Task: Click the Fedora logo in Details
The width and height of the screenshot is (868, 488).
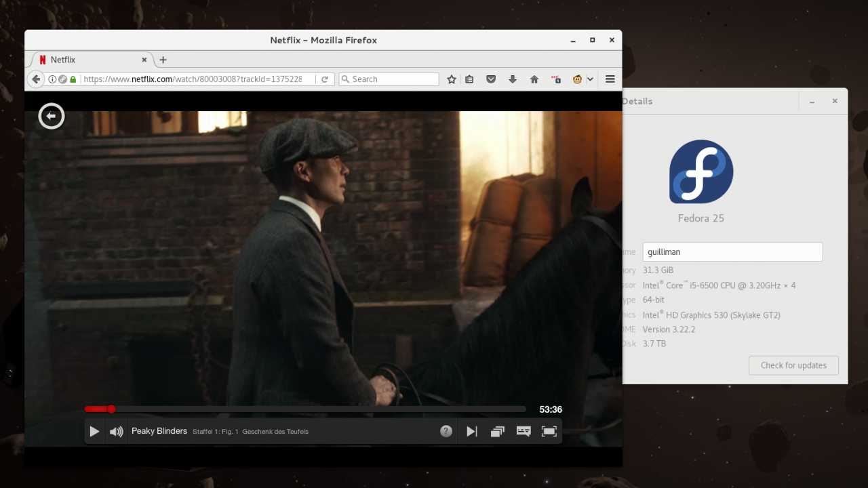Action: [701, 171]
